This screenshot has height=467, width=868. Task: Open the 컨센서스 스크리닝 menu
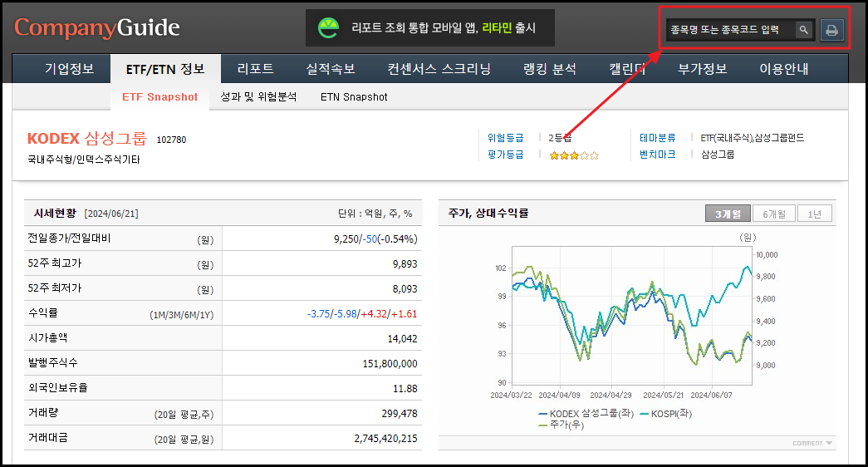439,69
